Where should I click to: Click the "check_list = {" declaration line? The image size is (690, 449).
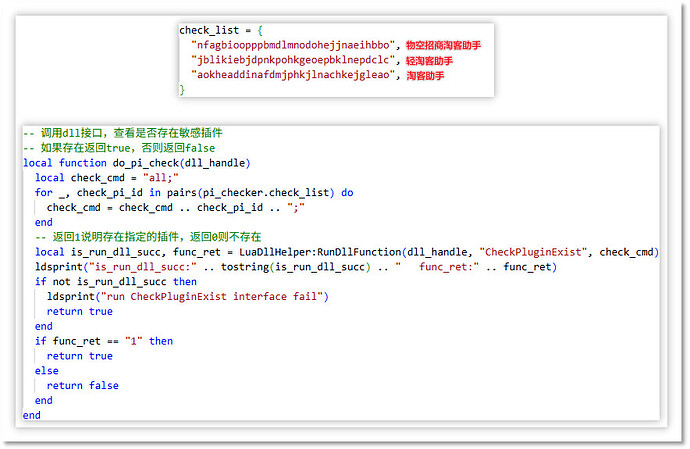pyautogui.click(x=218, y=30)
